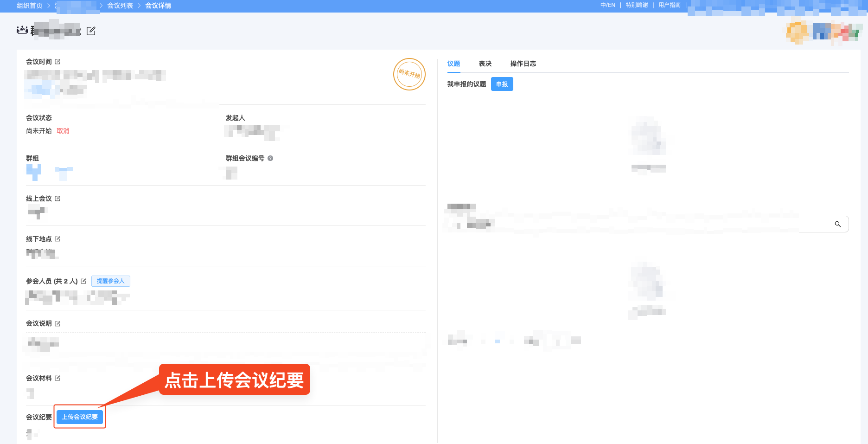
Task: Toggle language with 中/EN switcher
Action: 607,5
